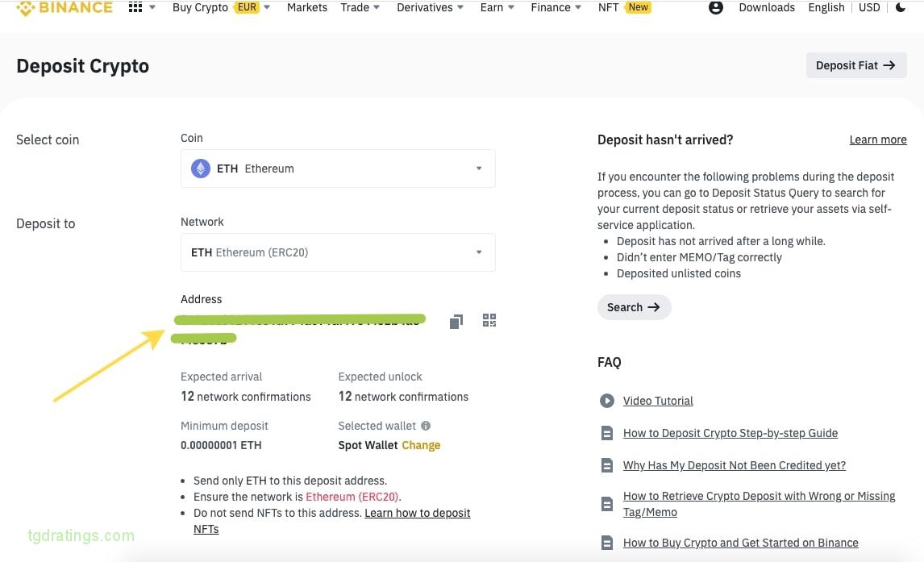
Task: Expand the arrow beside the apps grid
Action: point(152,7)
